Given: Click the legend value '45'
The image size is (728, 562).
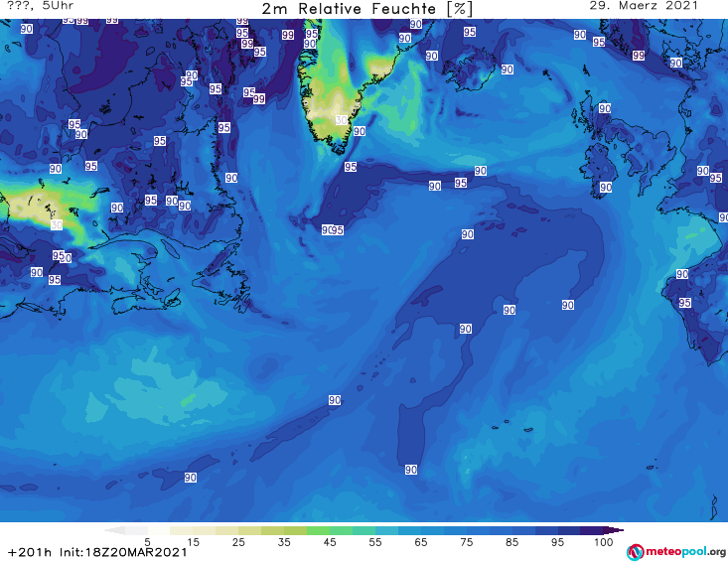Looking at the screenshot, I should (x=329, y=542).
